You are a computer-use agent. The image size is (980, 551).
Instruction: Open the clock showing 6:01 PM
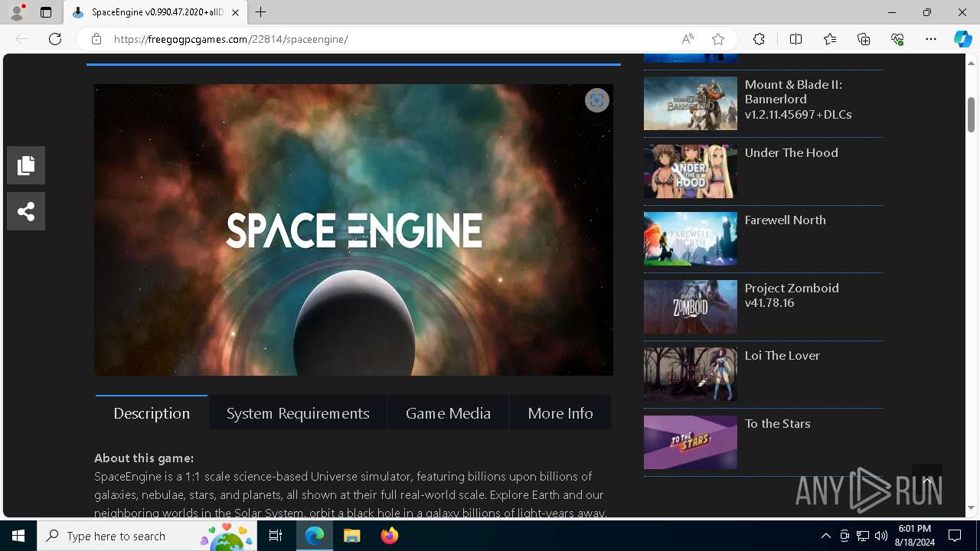[x=915, y=536]
